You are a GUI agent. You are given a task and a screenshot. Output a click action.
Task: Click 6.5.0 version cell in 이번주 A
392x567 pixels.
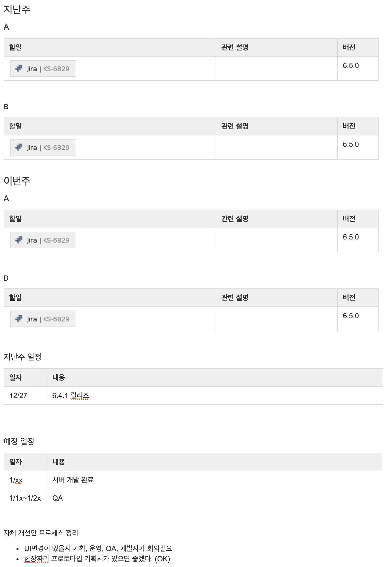tap(358, 240)
